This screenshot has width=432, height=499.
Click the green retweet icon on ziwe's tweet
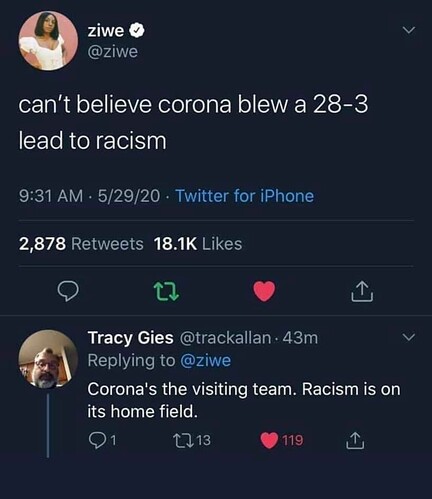(x=168, y=292)
